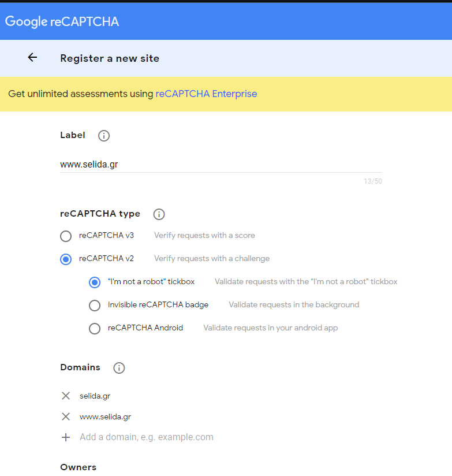Choose the "I'm not a robot" tickbox option
This screenshot has width=452, height=476.
tap(95, 282)
